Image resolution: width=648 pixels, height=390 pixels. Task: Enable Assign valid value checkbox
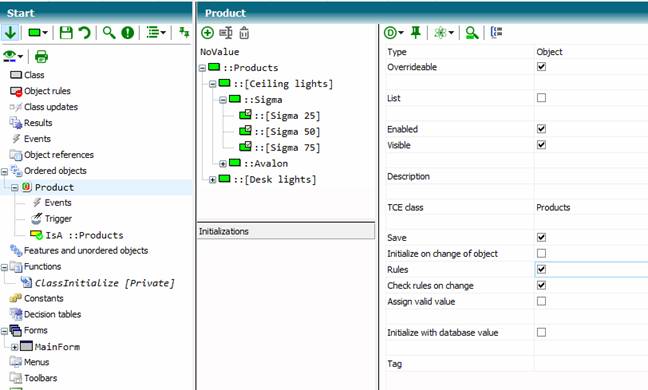tap(541, 301)
